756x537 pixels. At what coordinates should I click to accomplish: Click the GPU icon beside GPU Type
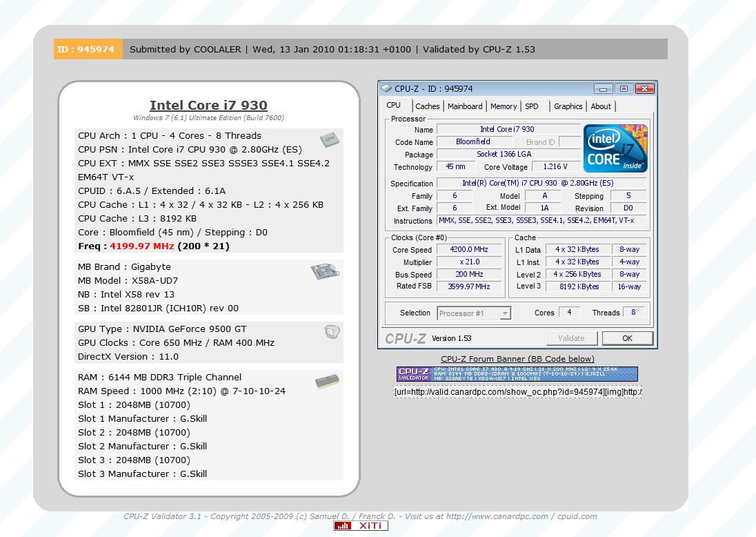click(332, 331)
